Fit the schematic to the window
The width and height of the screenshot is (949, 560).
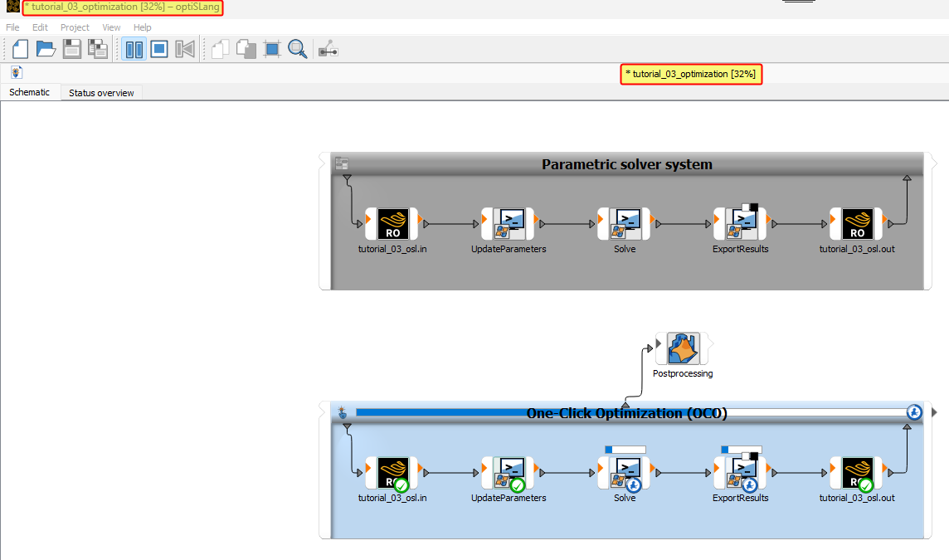(272, 49)
